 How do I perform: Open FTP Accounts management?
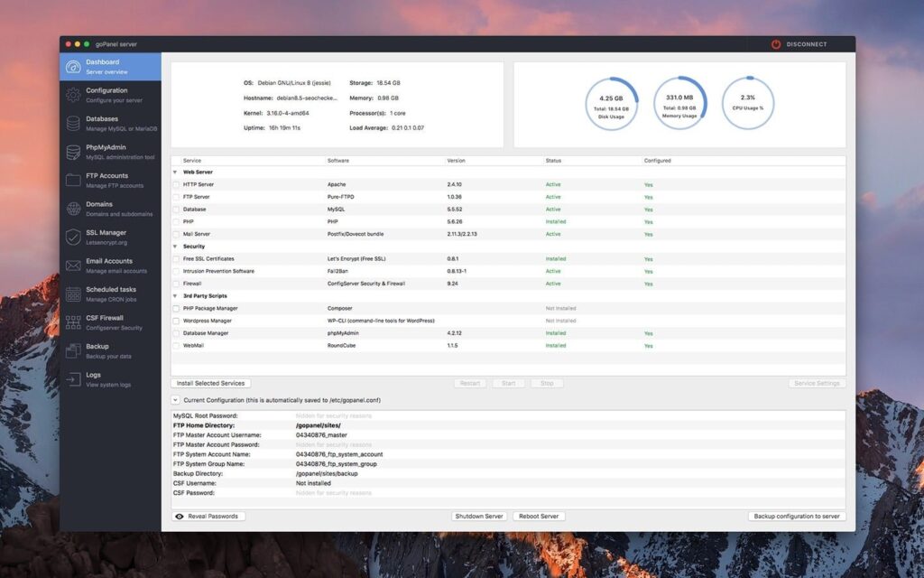coord(110,180)
